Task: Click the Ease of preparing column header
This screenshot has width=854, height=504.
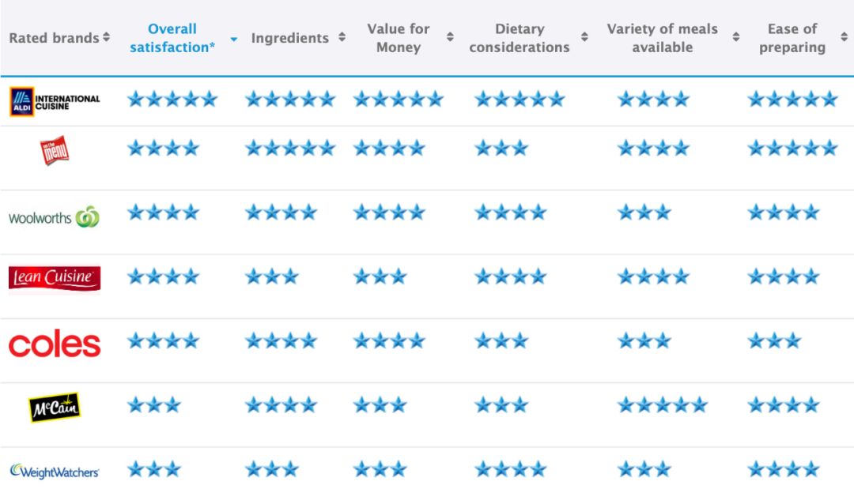Action: click(792, 38)
